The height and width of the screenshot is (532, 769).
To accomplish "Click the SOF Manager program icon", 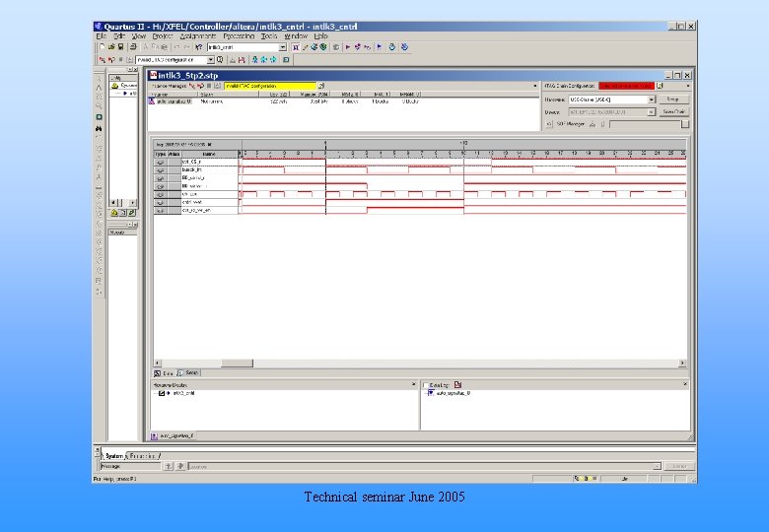I will coord(593,124).
